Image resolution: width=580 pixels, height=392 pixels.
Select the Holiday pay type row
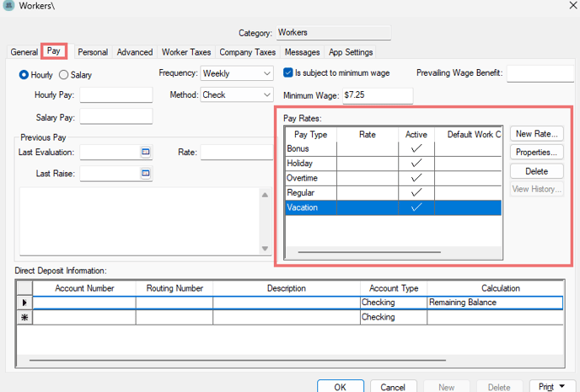(x=311, y=164)
